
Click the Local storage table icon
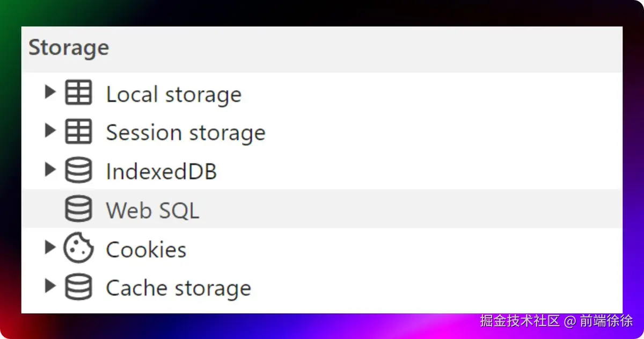pyautogui.click(x=78, y=92)
